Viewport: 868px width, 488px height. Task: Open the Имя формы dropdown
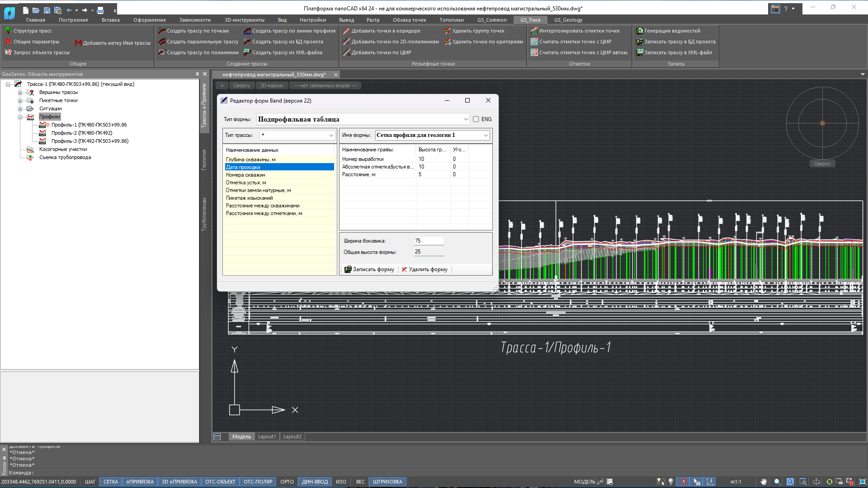486,135
